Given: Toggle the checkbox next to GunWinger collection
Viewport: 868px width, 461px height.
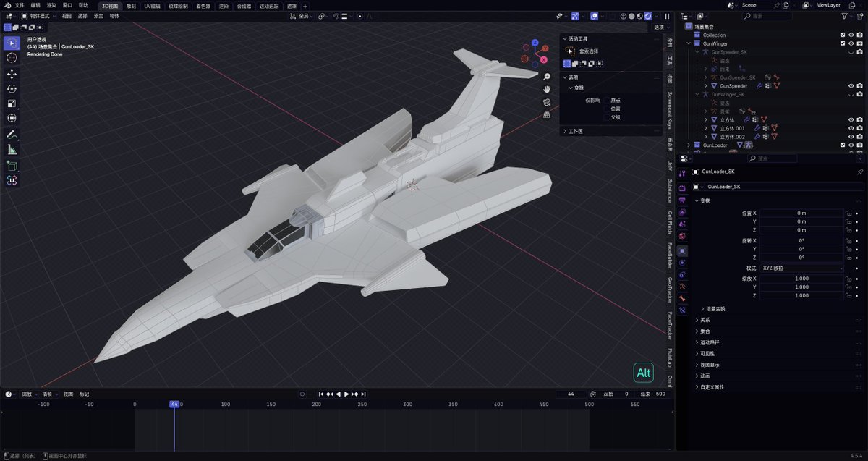Looking at the screenshot, I should (842, 43).
